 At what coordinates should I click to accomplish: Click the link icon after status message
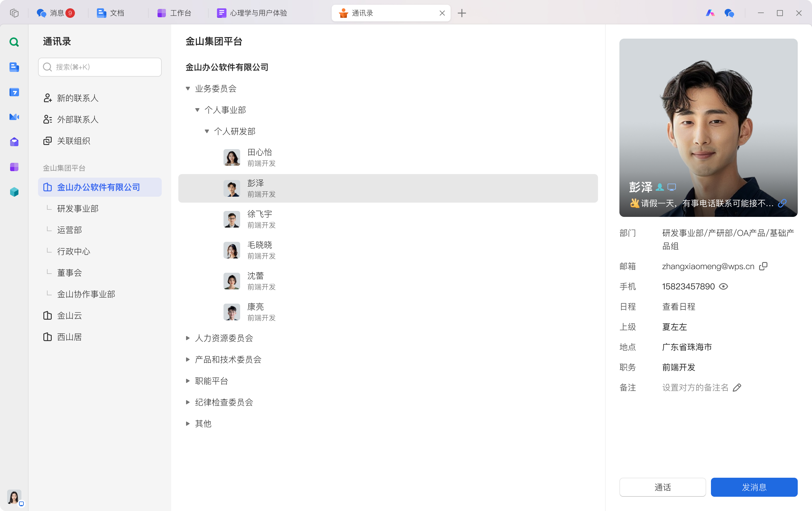pos(782,203)
